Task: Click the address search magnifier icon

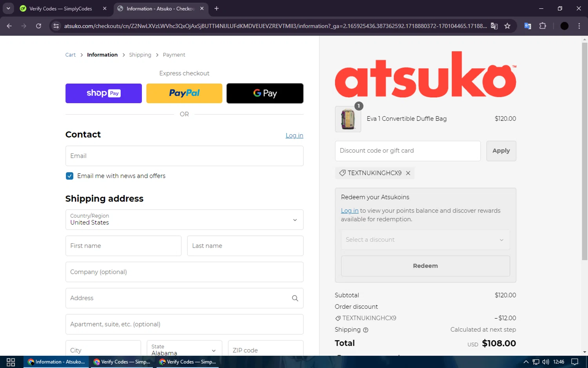Action: click(295, 298)
